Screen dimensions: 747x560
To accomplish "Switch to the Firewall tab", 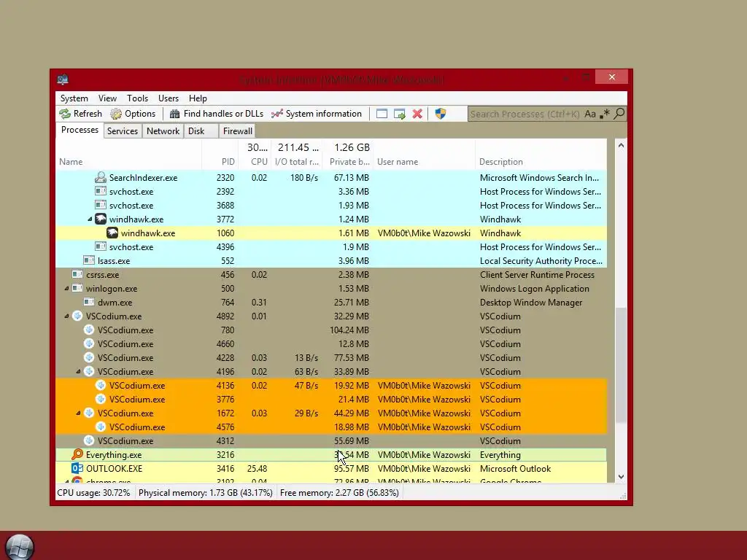I will pyautogui.click(x=237, y=131).
